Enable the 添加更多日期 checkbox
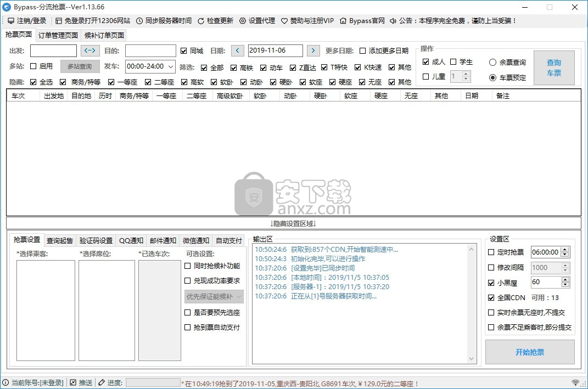The image size is (588, 389). pos(362,51)
